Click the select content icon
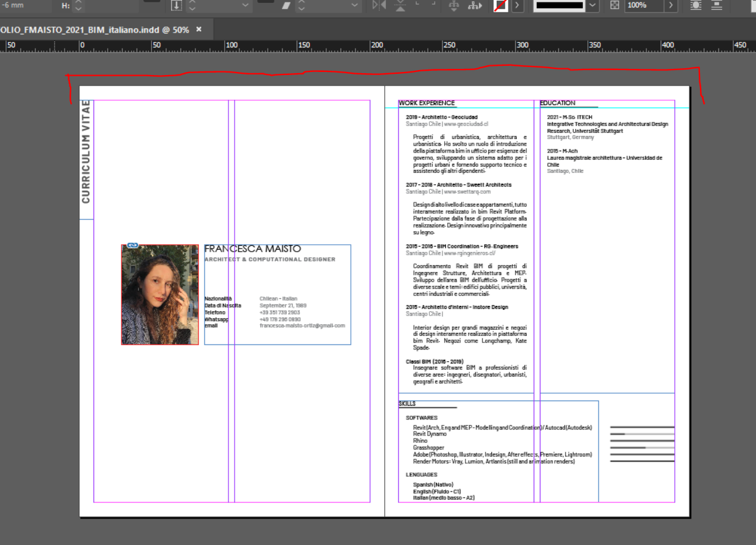Image resolution: width=756 pixels, height=545 pixels. pos(454,6)
